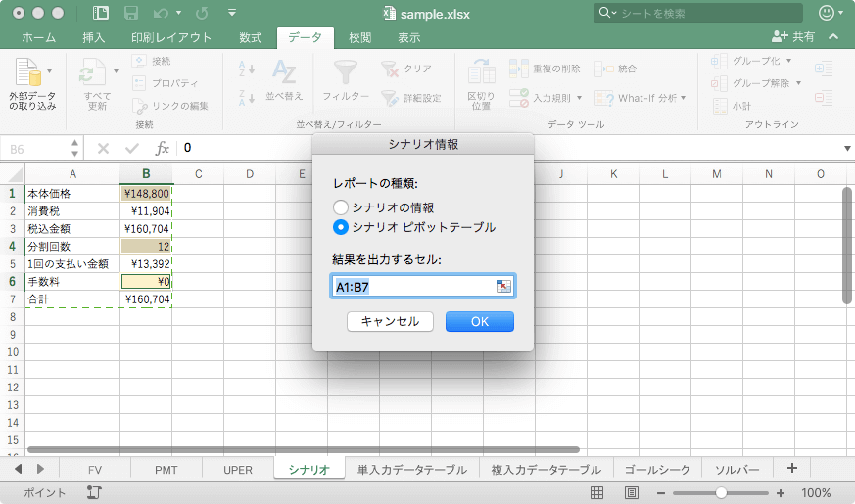The width and height of the screenshot is (855, 504).
Task: Select the シナリオの情報 radio button
Action: (340, 207)
